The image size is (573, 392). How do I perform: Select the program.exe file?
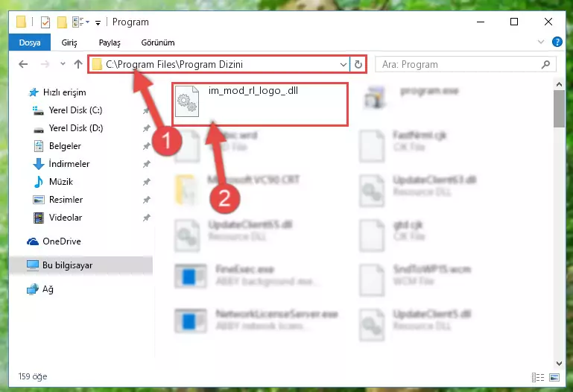(429, 91)
